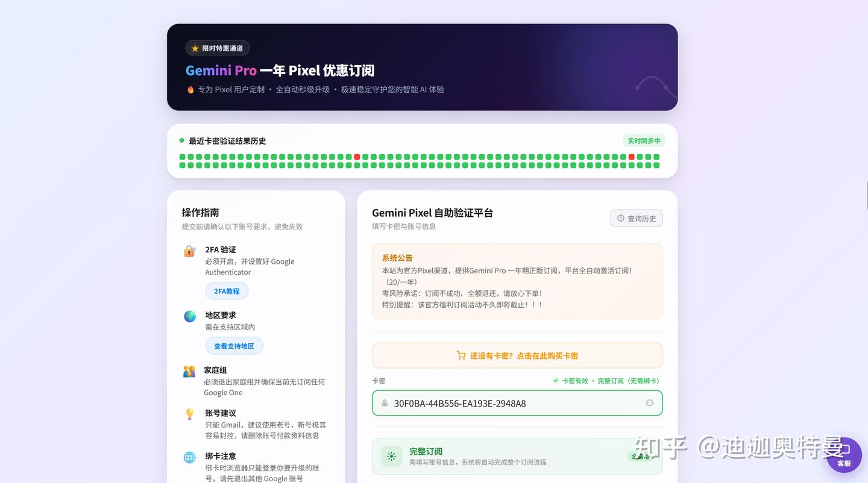Click the padlock icon next to 2FA 验证
The width and height of the screenshot is (868, 483).
coord(190,251)
